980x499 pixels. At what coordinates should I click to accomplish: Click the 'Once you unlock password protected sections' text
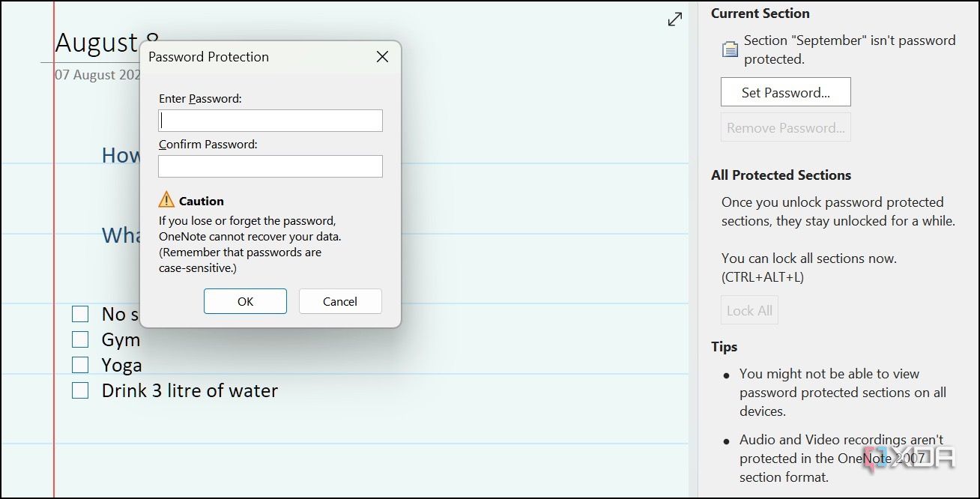point(838,211)
